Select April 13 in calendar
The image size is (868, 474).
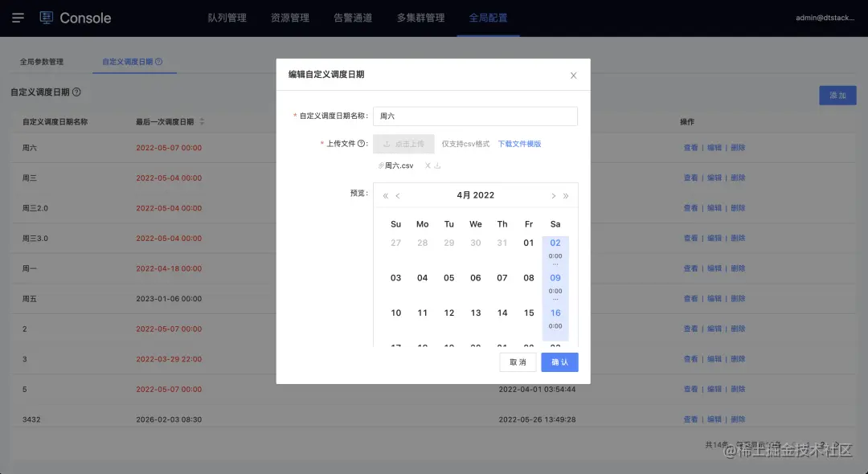(476, 313)
